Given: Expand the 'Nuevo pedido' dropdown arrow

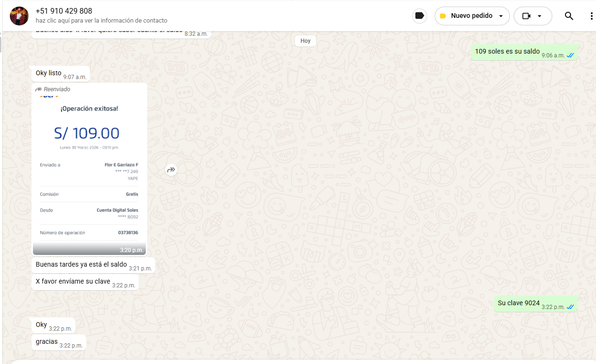Looking at the screenshot, I should [x=501, y=16].
